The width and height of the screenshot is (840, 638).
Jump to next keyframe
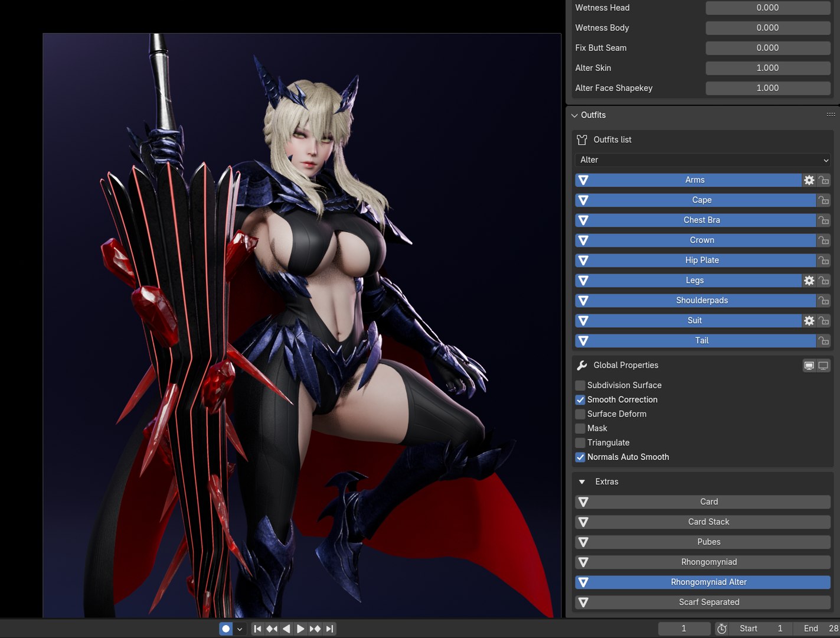tap(315, 629)
